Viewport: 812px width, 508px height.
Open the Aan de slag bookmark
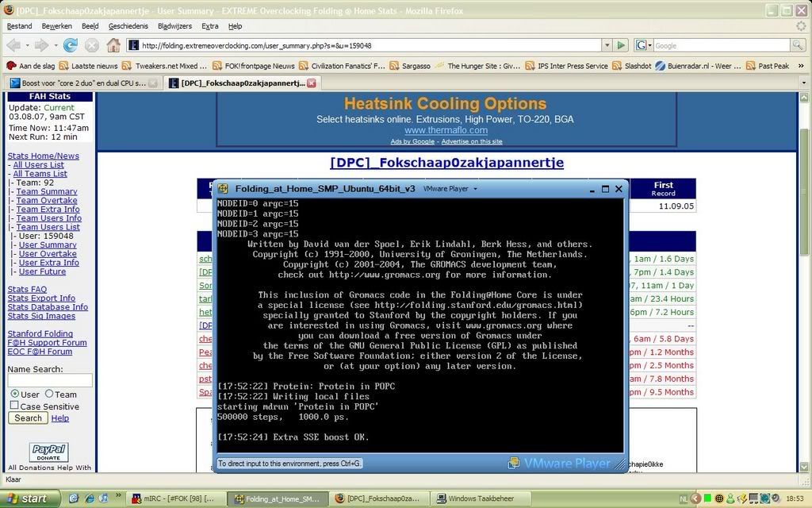tap(31, 66)
